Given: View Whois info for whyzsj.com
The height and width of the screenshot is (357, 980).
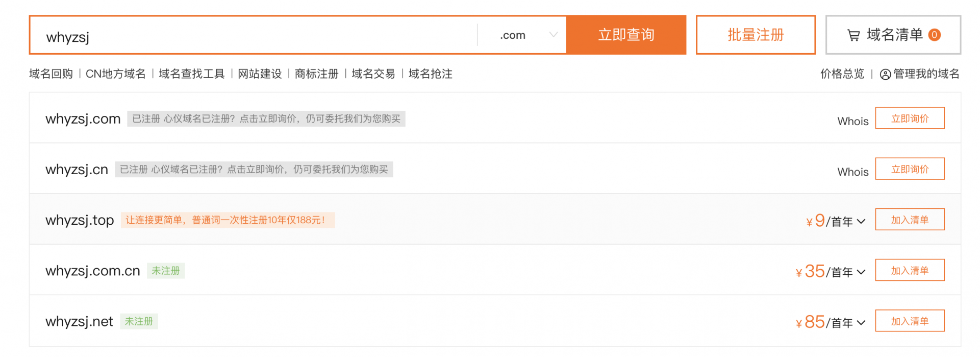Looking at the screenshot, I should click(x=852, y=121).
